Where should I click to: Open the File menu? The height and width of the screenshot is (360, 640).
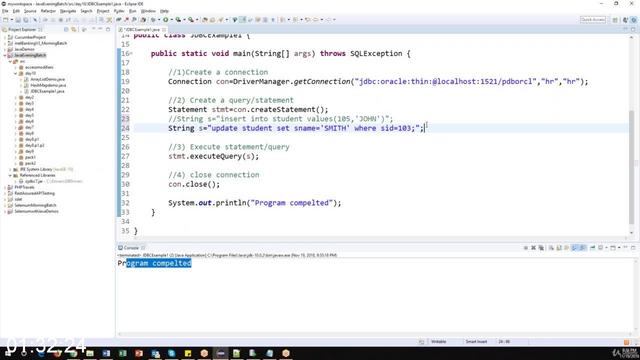tap(5, 11)
